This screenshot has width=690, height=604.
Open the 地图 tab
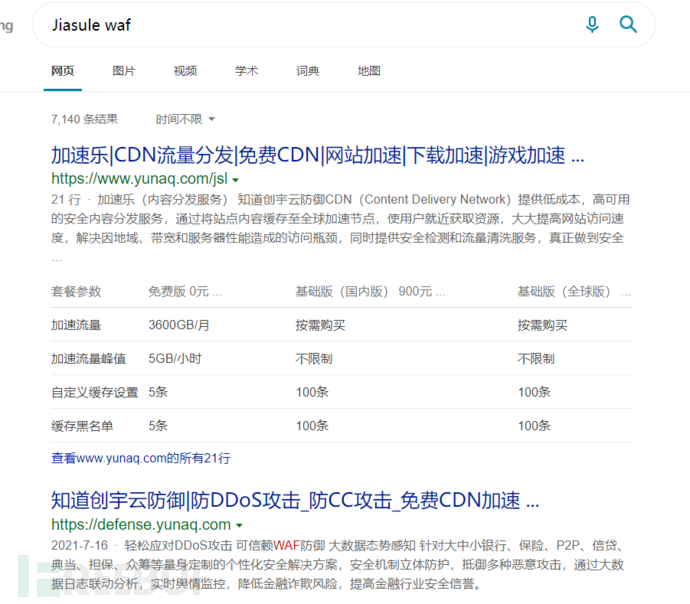369,71
